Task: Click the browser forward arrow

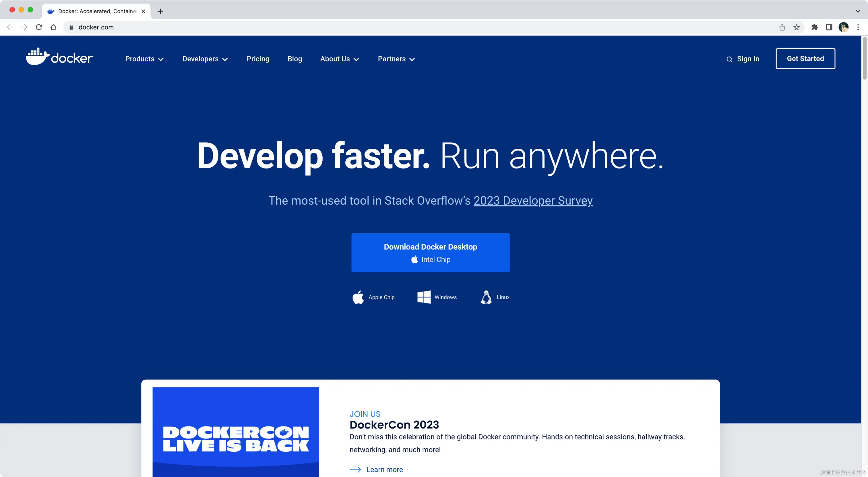Action: click(24, 27)
